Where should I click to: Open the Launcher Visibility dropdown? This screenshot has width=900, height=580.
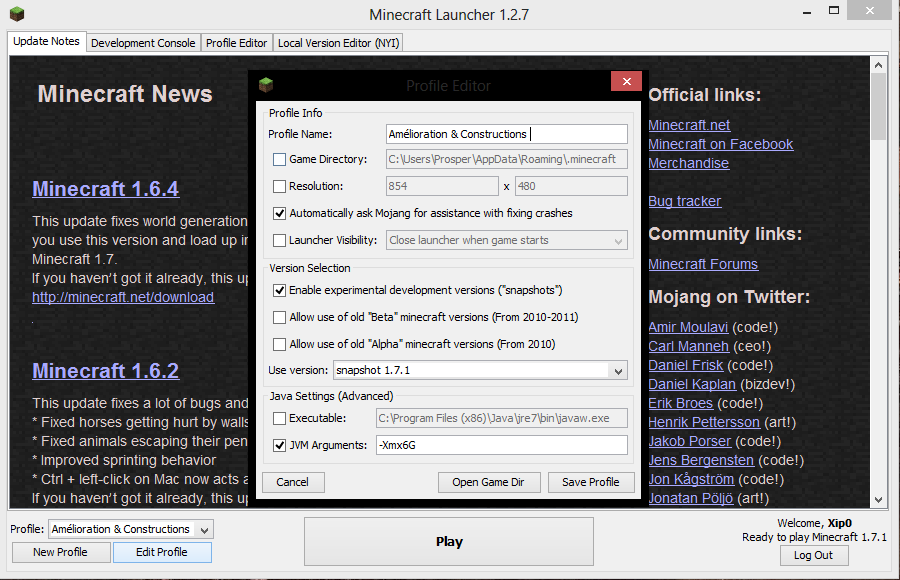click(507, 240)
